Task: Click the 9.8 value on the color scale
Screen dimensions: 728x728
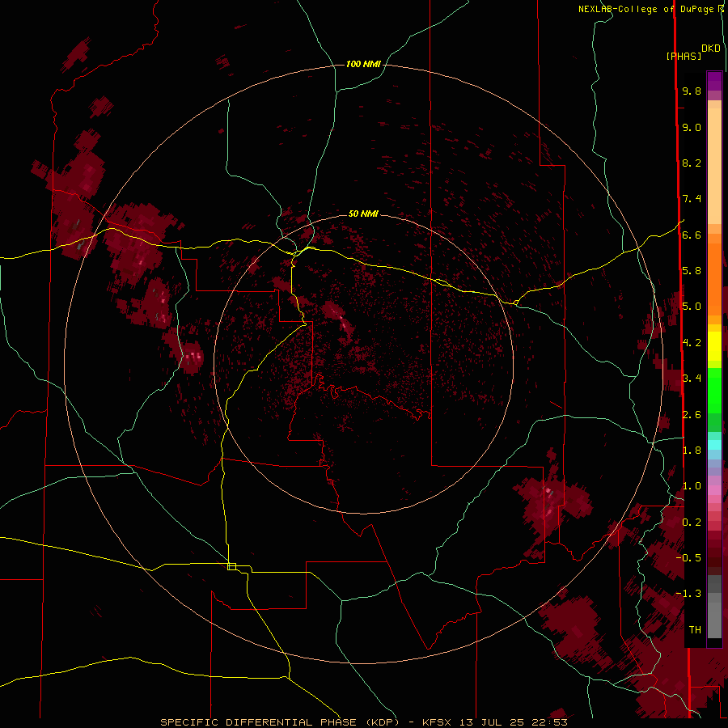Action: pyautogui.click(x=692, y=91)
